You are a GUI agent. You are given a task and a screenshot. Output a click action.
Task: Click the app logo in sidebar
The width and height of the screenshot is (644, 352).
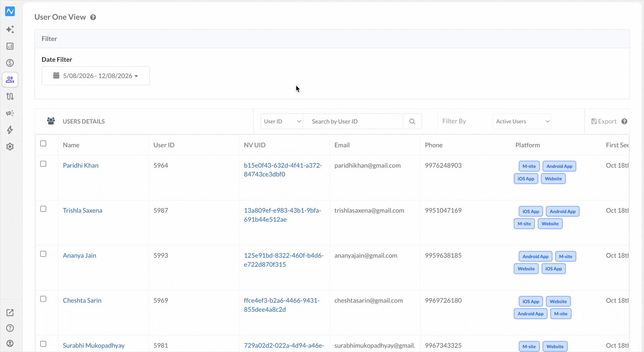pyautogui.click(x=10, y=11)
